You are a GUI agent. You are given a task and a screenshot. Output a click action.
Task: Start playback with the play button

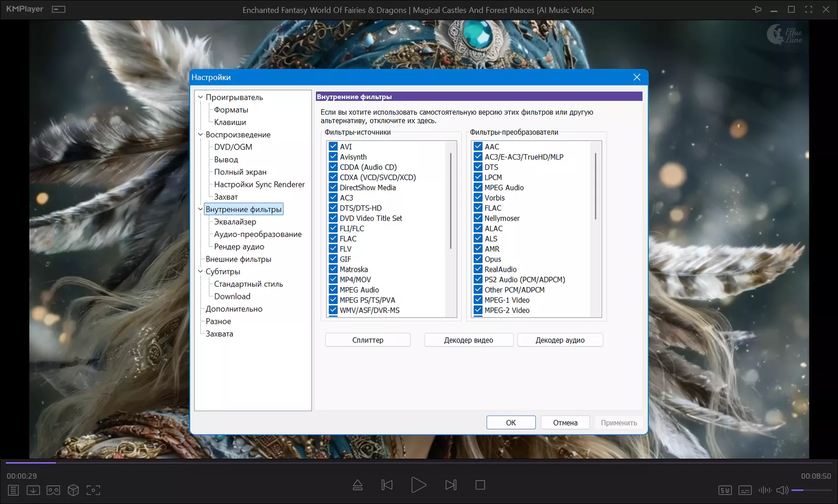point(419,485)
